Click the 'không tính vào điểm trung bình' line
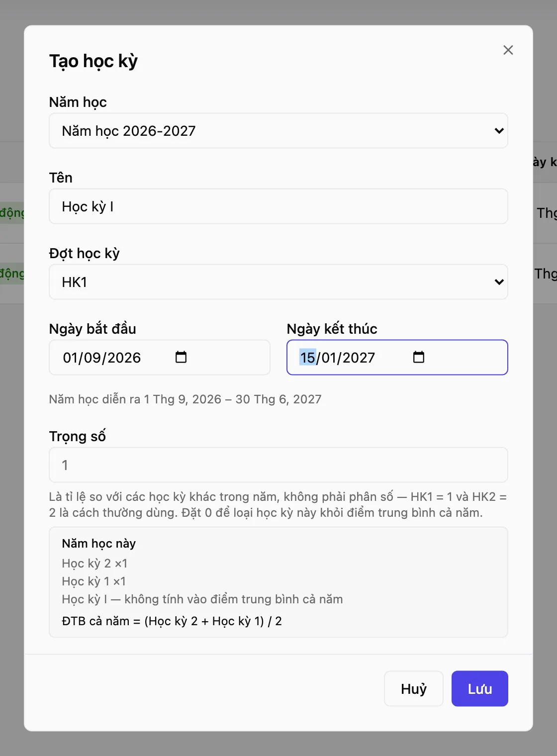 point(202,599)
